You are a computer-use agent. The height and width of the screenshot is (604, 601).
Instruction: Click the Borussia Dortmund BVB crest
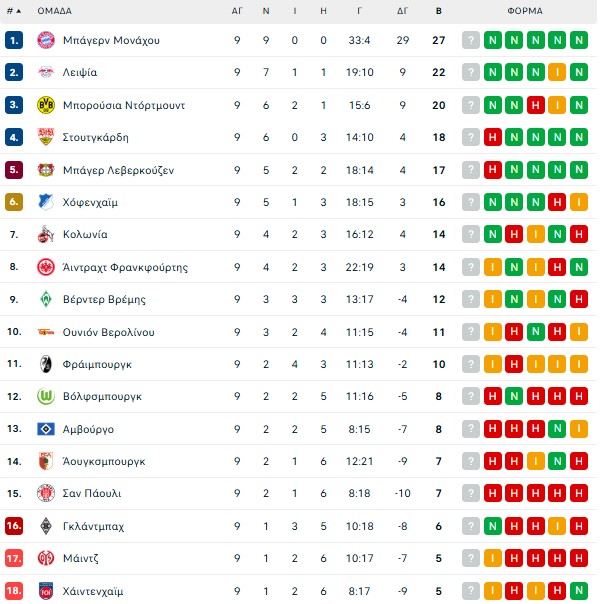point(45,105)
